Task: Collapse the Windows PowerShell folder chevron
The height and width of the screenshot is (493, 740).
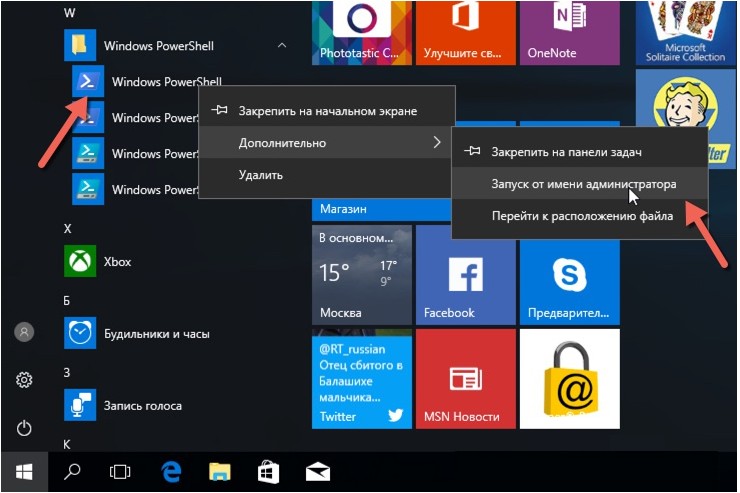Action: pyautogui.click(x=282, y=45)
